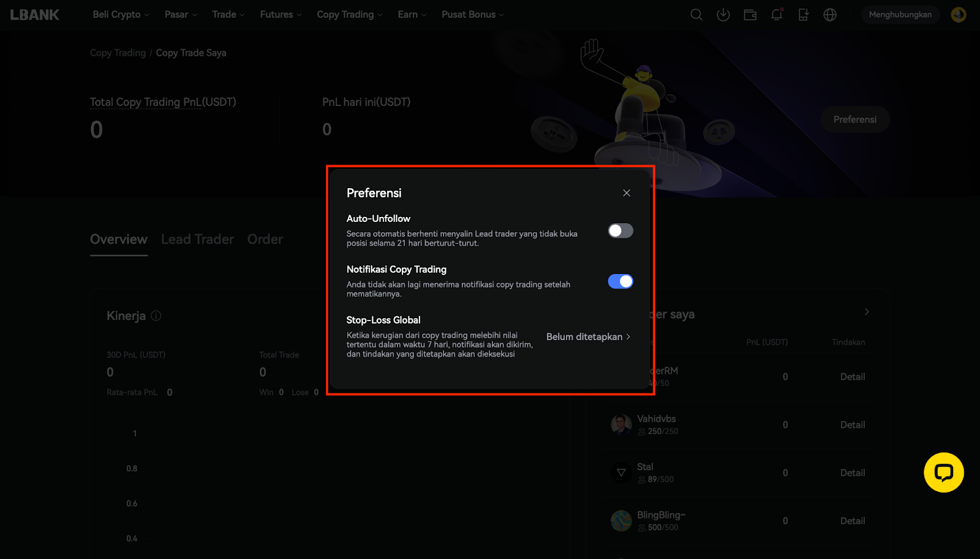Close the Preferensi dialog
980x559 pixels.
pyautogui.click(x=626, y=193)
